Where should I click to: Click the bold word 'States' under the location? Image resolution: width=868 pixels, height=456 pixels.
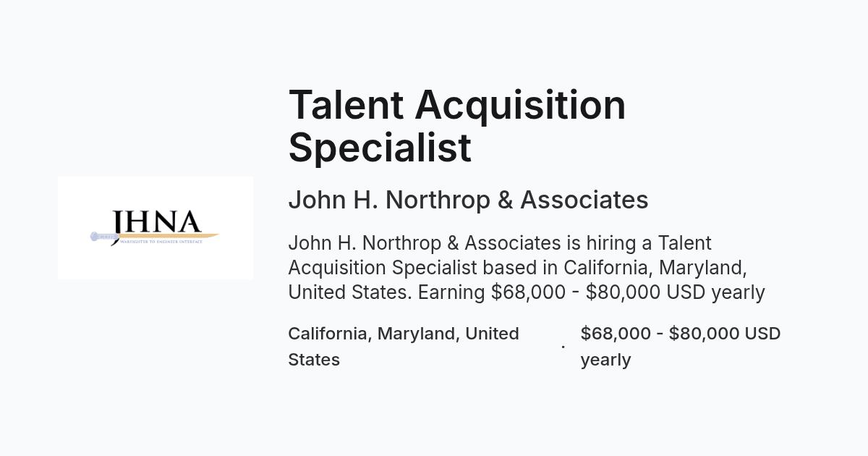[x=314, y=360]
